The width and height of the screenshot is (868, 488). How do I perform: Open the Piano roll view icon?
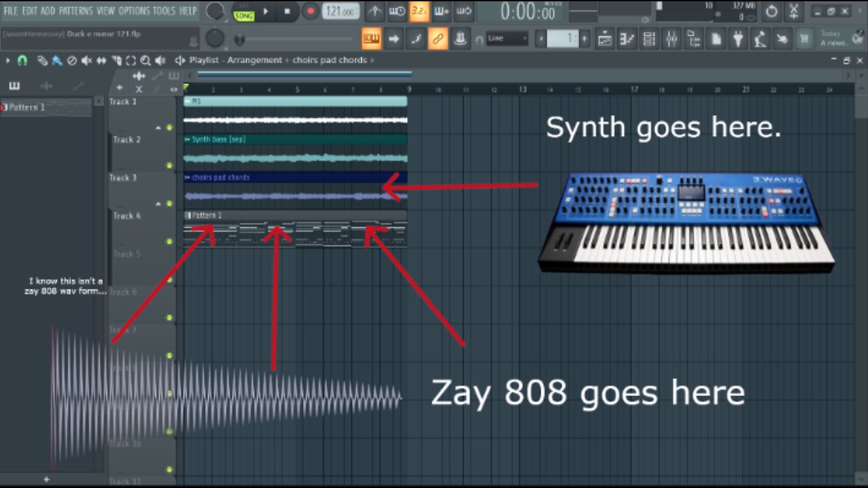pyautogui.click(x=627, y=39)
